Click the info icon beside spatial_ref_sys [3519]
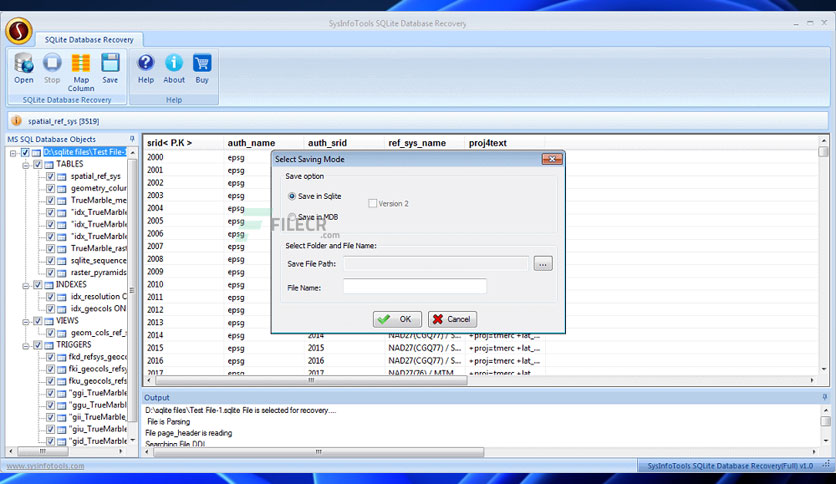The height and width of the screenshot is (484, 836). 17,121
